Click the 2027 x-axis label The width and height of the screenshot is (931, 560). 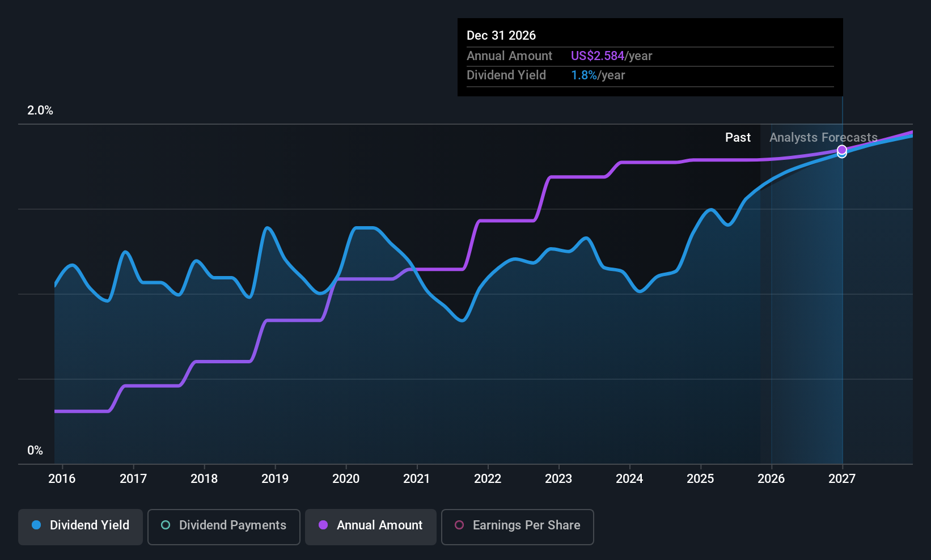(842, 478)
